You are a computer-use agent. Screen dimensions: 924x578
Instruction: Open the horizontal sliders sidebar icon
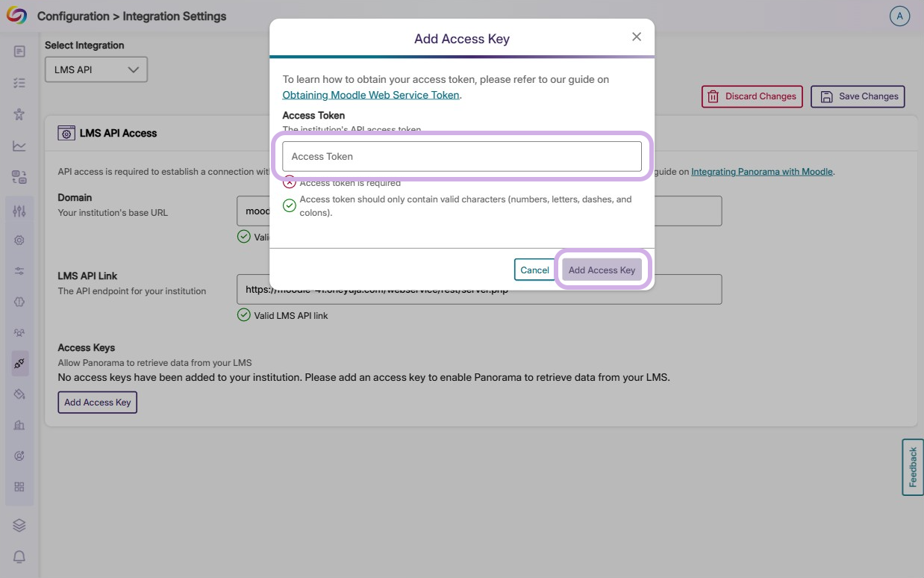pos(19,271)
